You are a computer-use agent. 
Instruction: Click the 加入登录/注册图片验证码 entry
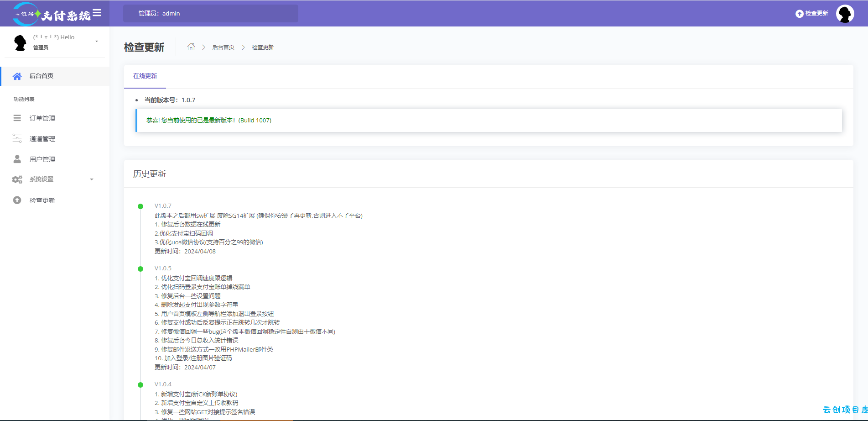point(193,358)
